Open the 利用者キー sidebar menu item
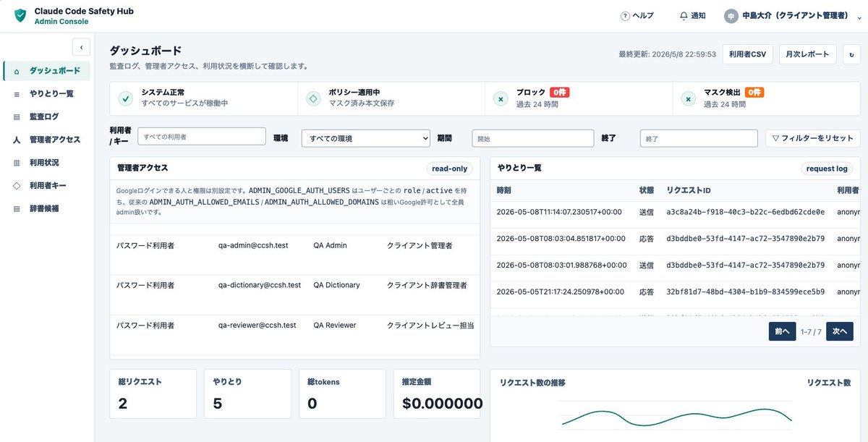 click(47, 186)
